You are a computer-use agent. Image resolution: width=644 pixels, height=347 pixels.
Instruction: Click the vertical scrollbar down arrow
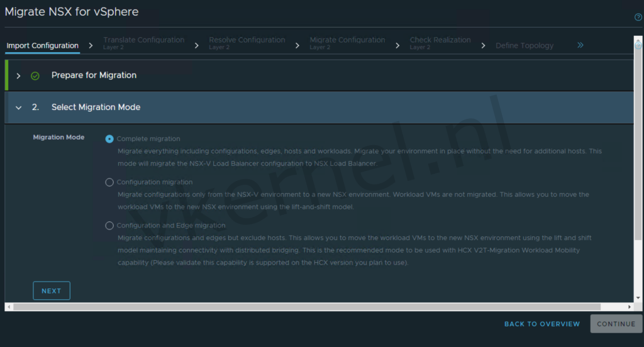tap(638, 298)
